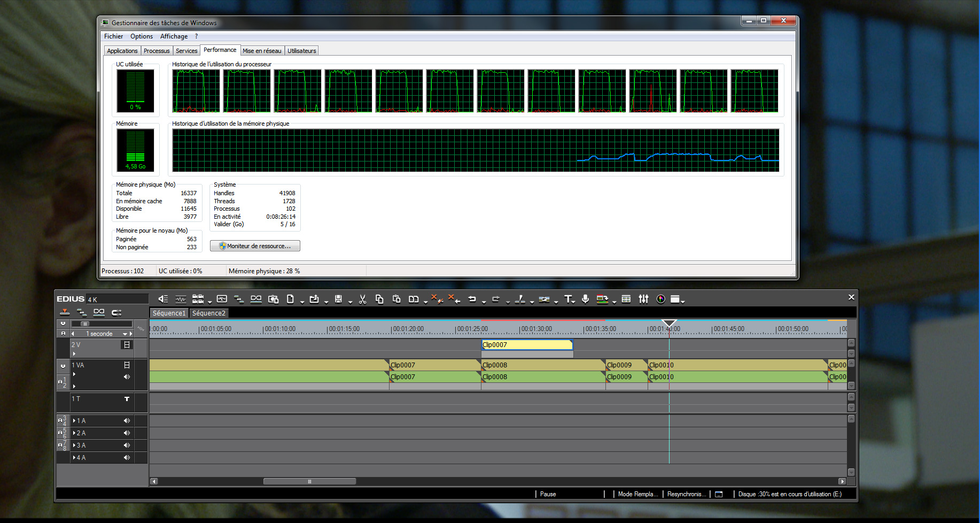Image resolution: width=980 pixels, height=523 pixels.
Task: Click the title T tool icon
Action: coord(567,299)
